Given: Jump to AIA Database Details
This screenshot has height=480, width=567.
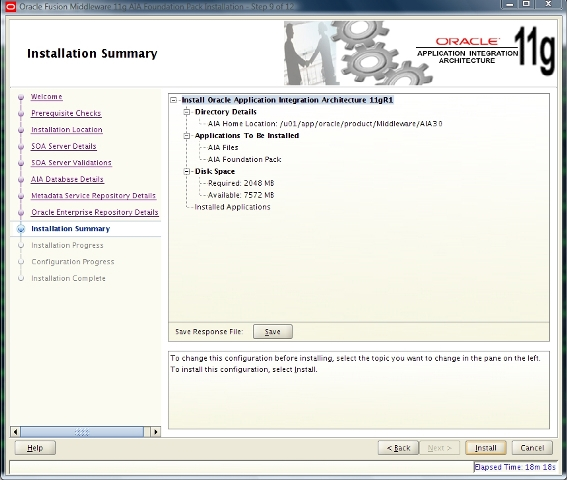Looking at the screenshot, I should (x=67, y=179).
